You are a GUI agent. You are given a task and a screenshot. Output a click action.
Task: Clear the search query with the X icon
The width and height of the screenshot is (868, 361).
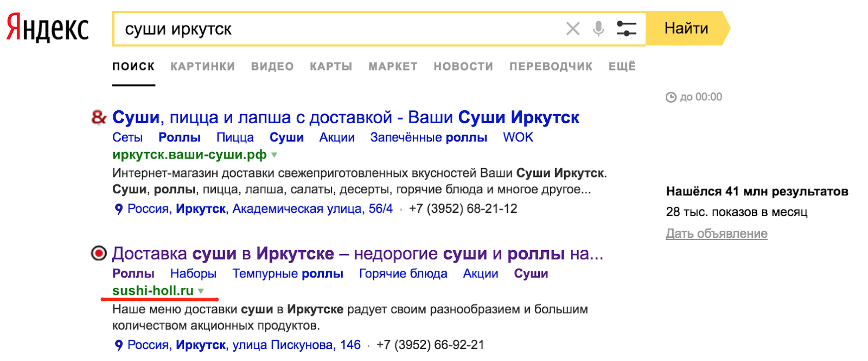click(573, 29)
